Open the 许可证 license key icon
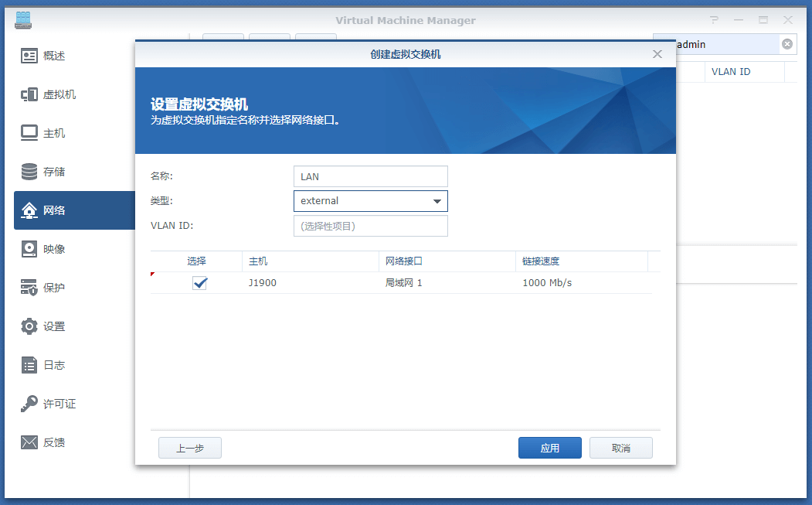 [x=29, y=404]
